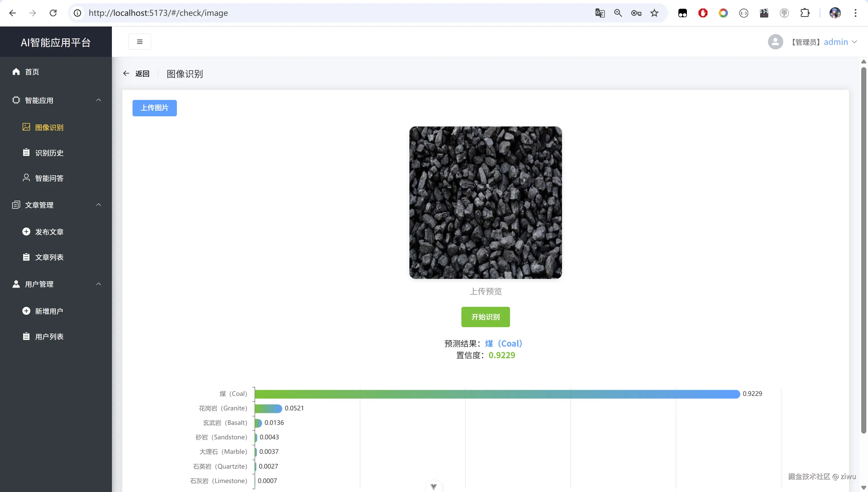Open the browser extensions puzzle icon
868x492 pixels.
point(805,13)
